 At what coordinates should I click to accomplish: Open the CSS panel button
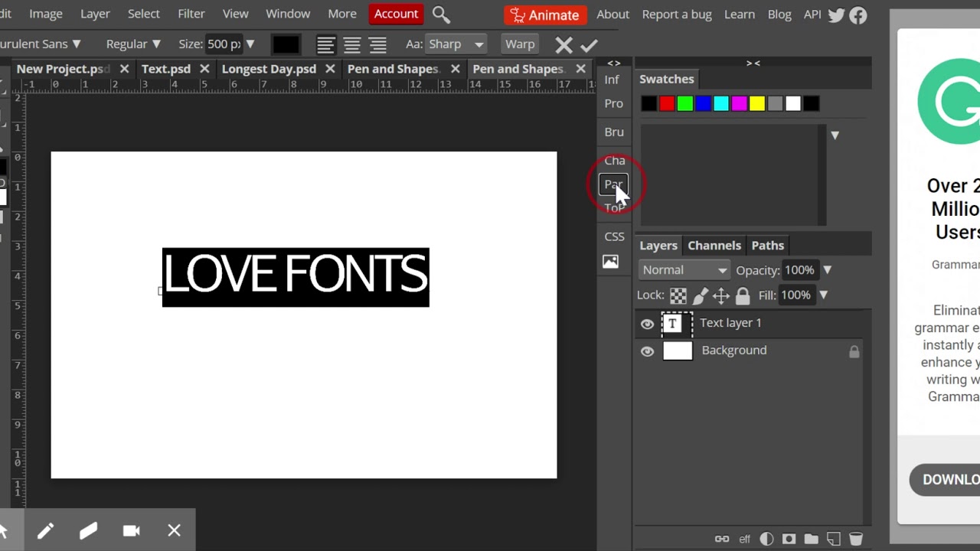tap(614, 236)
